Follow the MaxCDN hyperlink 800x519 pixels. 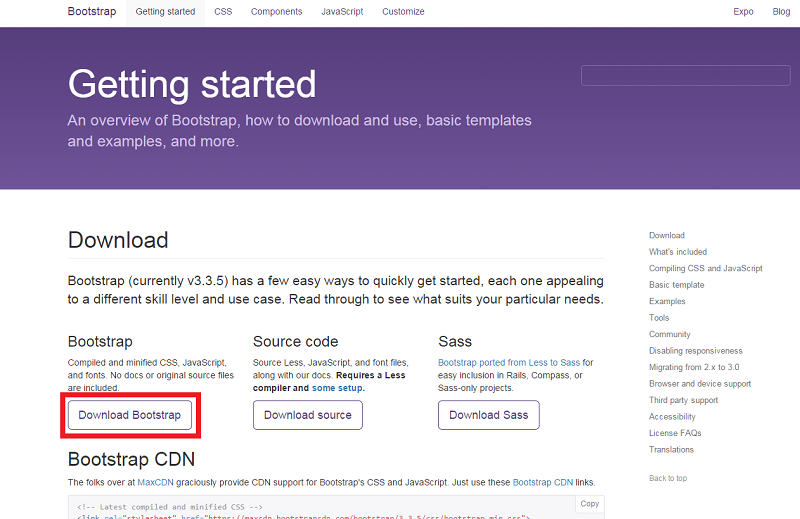point(154,482)
